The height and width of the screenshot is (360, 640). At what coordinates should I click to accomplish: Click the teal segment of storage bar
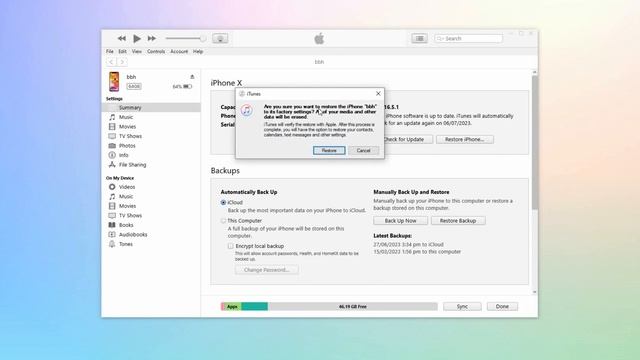[255, 307]
